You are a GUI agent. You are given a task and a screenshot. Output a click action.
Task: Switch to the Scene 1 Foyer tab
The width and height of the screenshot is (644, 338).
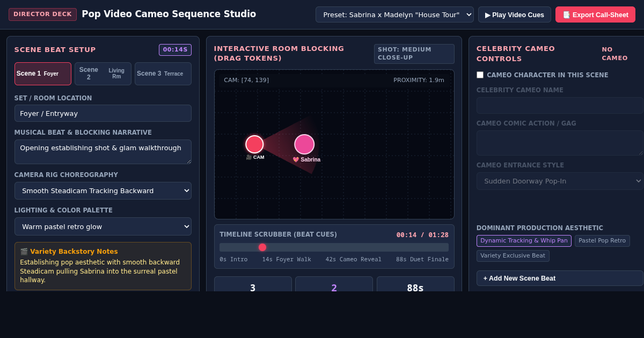43,74
